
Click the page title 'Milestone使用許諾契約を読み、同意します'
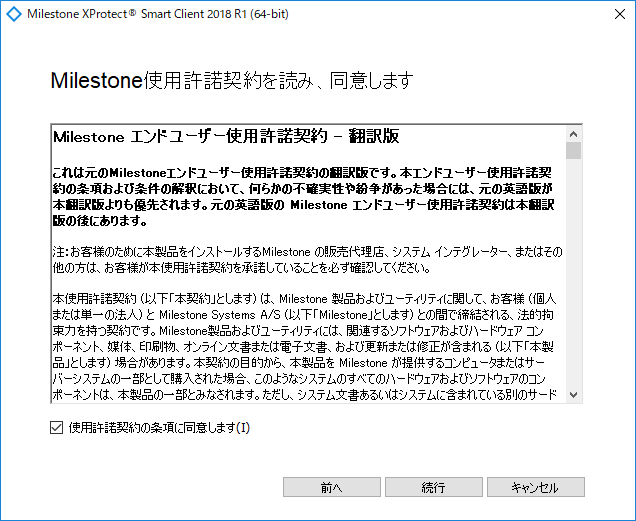232,80
